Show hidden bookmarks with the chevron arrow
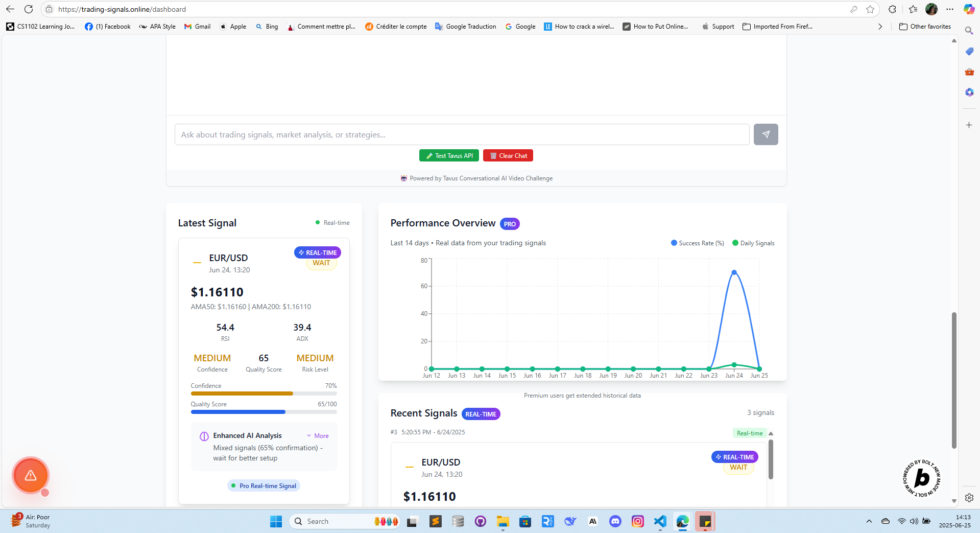The width and height of the screenshot is (980, 533). pyautogui.click(x=879, y=26)
